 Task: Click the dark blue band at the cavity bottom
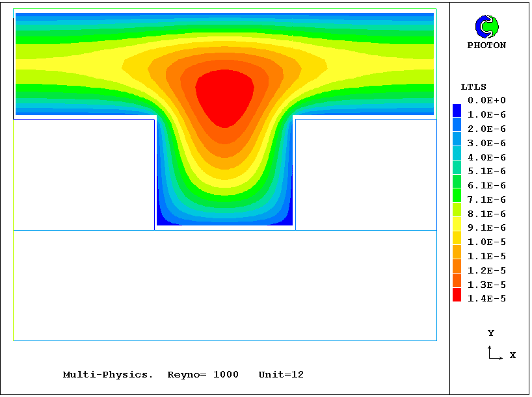[x=224, y=221]
